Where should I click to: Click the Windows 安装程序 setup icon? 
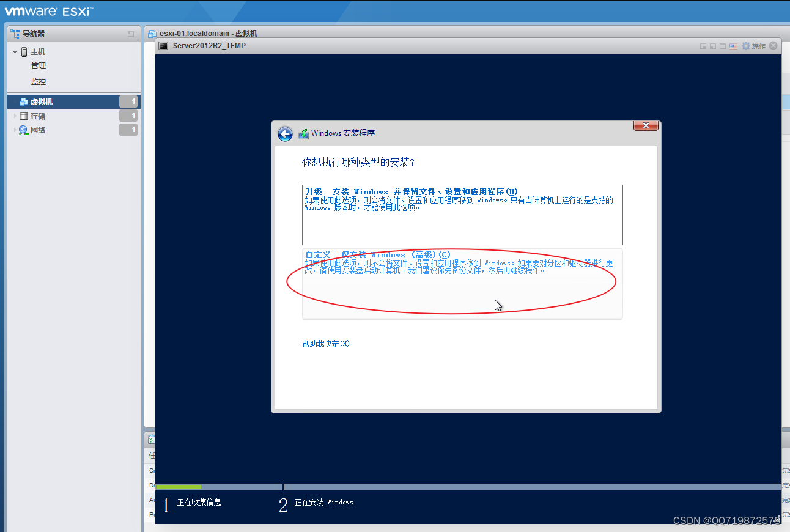point(303,134)
